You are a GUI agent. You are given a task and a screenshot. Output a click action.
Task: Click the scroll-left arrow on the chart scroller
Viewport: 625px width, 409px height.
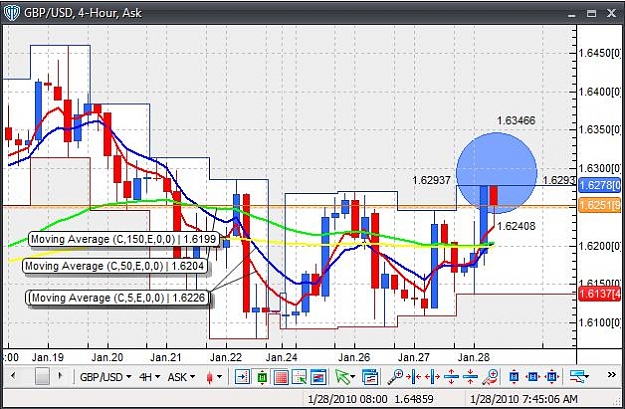(13, 376)
